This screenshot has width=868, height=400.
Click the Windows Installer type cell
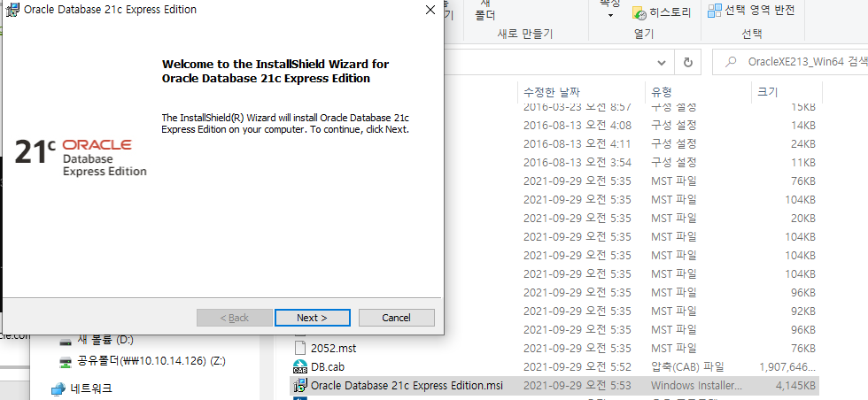[696, 385]
